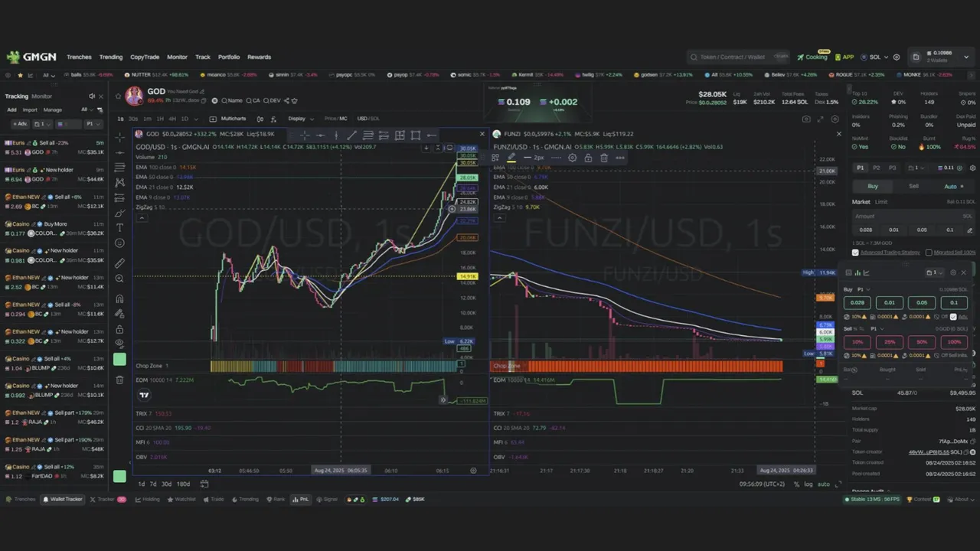The image size is (980, 551).
Task: Toggle the magnet snap mode
Action: [x=119, y=299]
